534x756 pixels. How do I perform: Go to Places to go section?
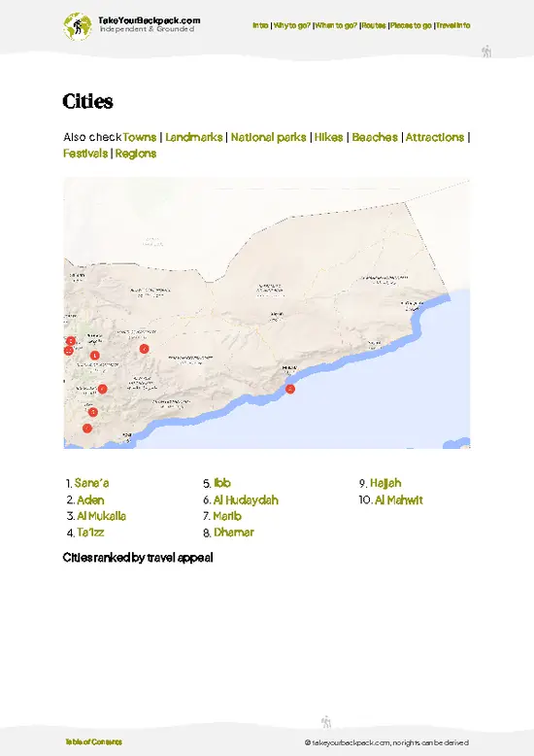click(x=411, y=25)
